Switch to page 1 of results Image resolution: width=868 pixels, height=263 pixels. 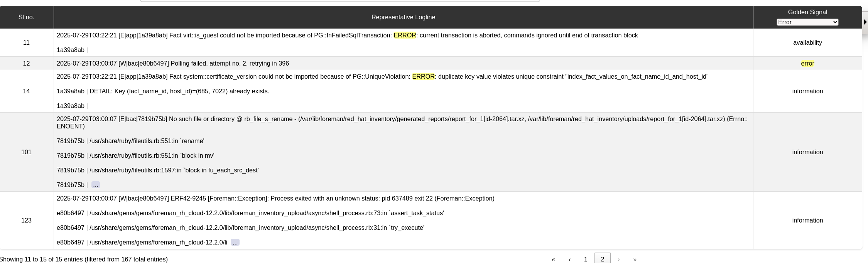(x=586, y=260)
